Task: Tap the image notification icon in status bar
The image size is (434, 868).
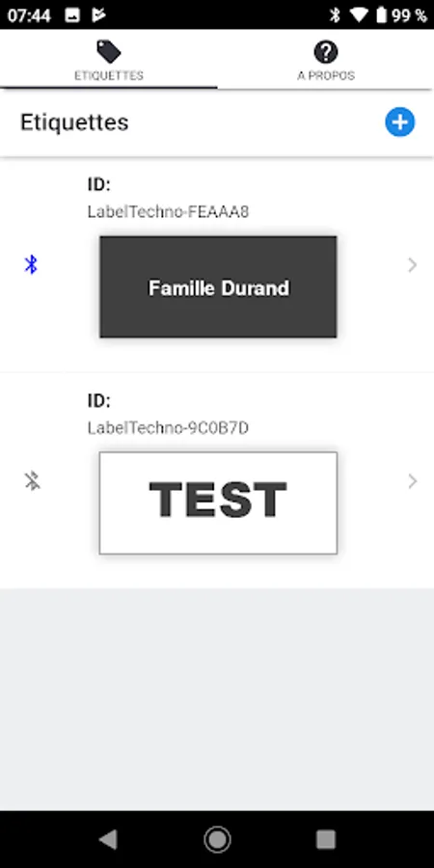Action: (72, 15)
